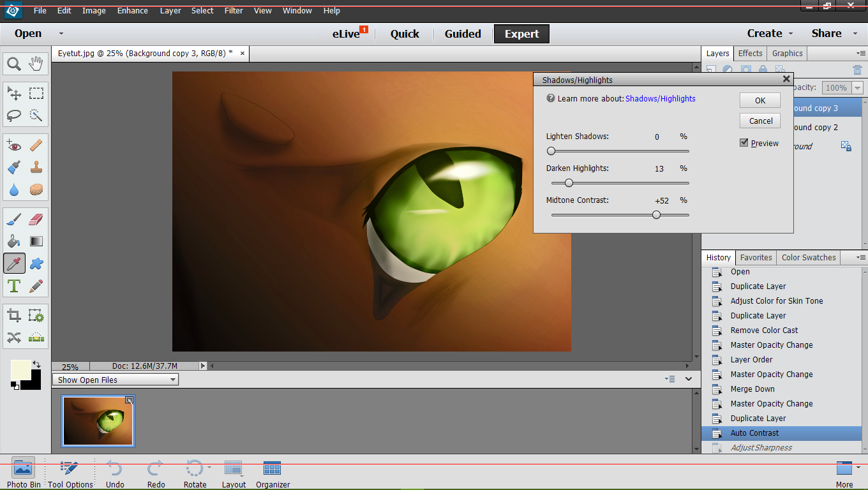Select the Rectangular Marquee tool

point(36,94)
